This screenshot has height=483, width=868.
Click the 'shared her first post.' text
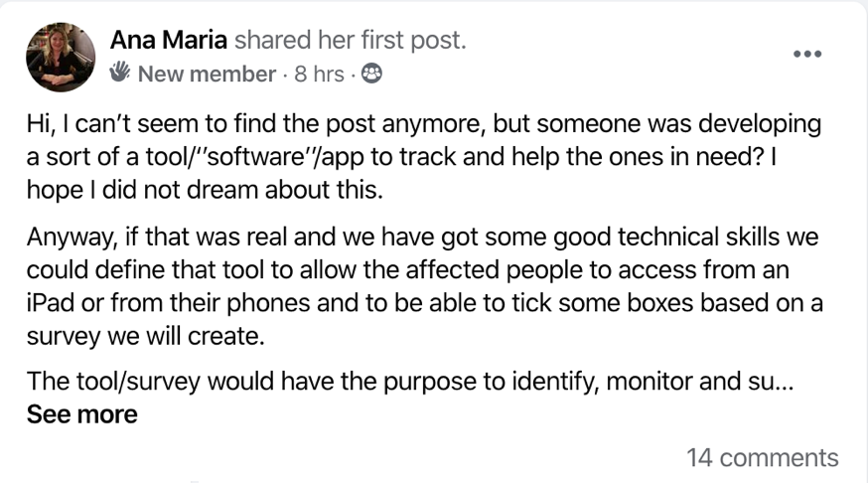(x=351, y=40)
